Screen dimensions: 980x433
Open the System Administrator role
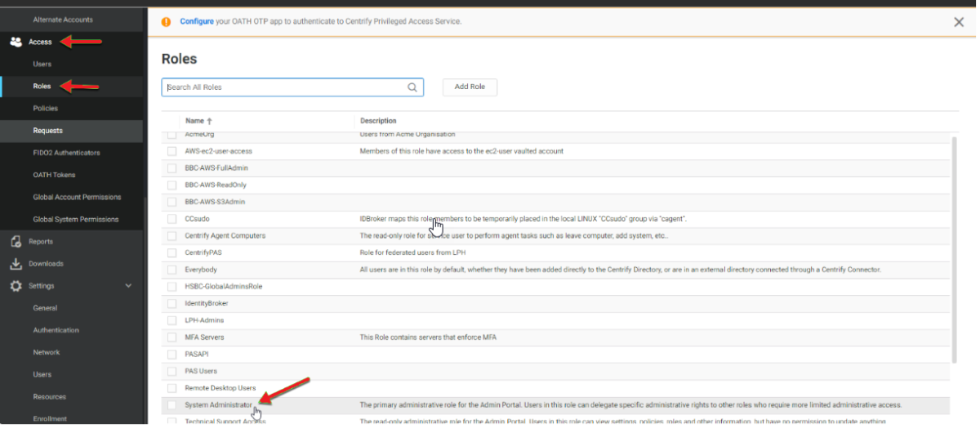(x=218, y=405)
